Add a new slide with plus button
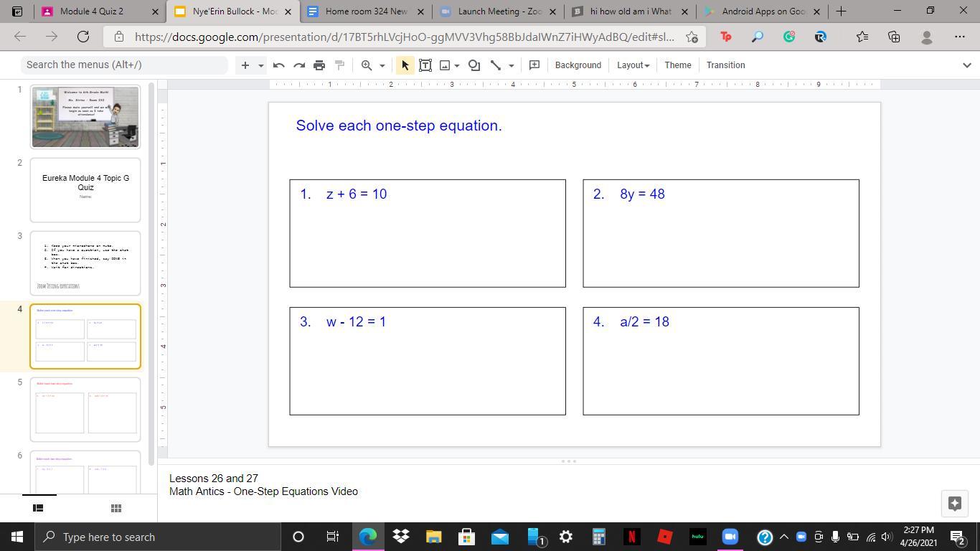980x551 pixels. [x=245, y=65]
